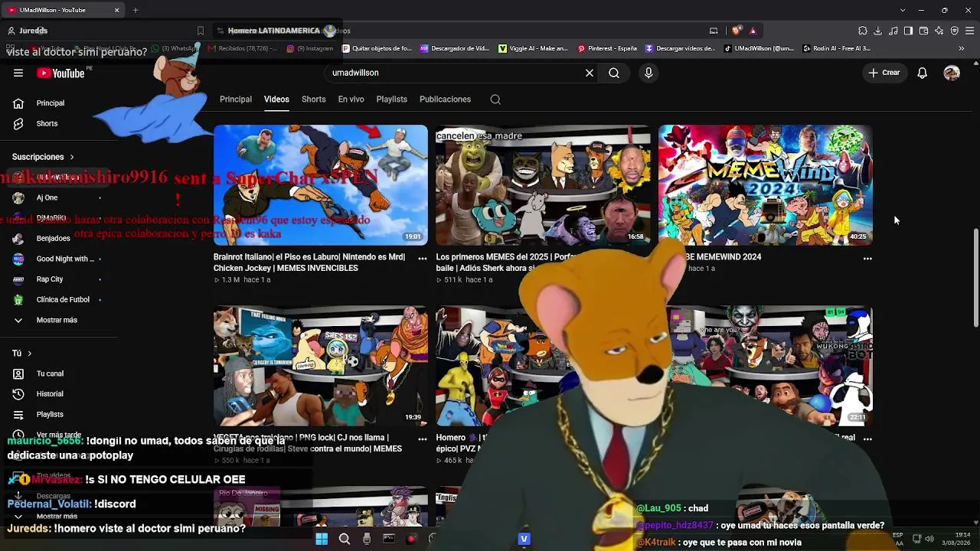This screenshot has width=980, height=551.
Task: Click the search magnifier button
Action: click(614, 73)
